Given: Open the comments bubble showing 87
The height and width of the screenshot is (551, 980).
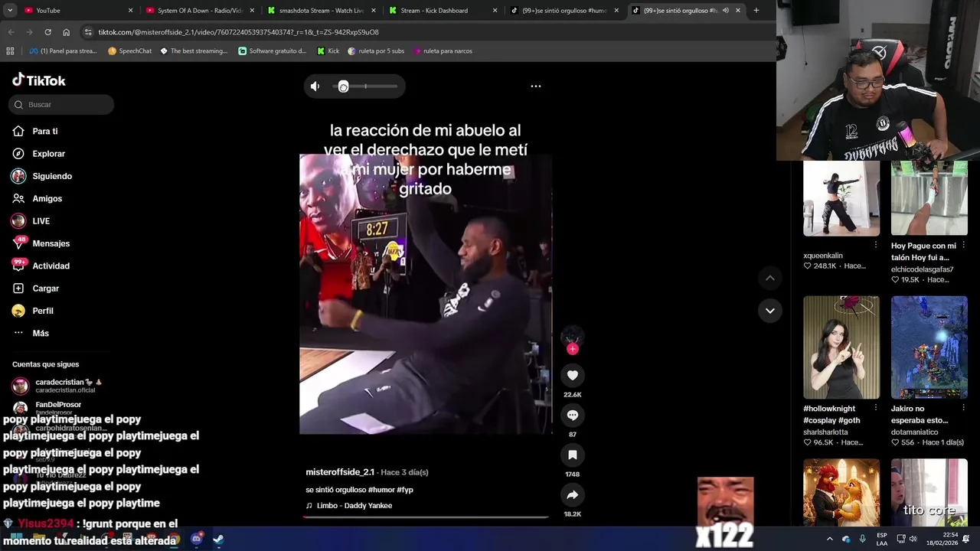Looking at the screenshot, I should pos(572,415).
